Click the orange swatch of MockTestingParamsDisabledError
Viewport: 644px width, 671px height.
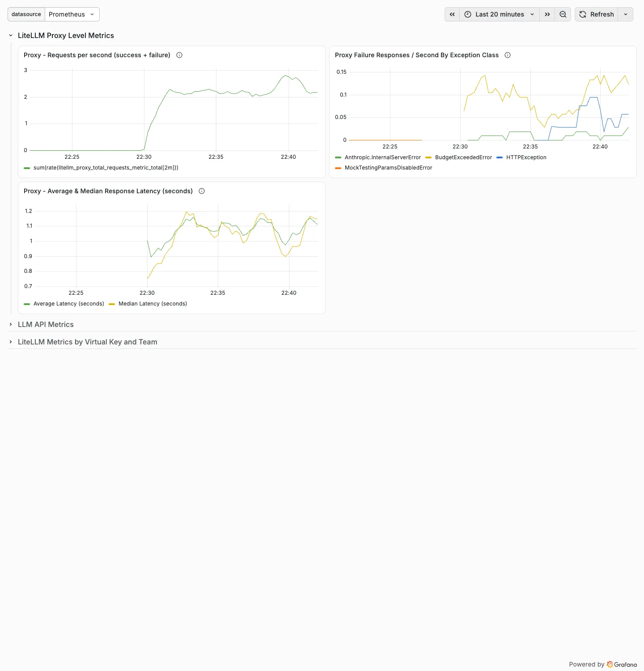pyautogui.click(x=338, y=168)
